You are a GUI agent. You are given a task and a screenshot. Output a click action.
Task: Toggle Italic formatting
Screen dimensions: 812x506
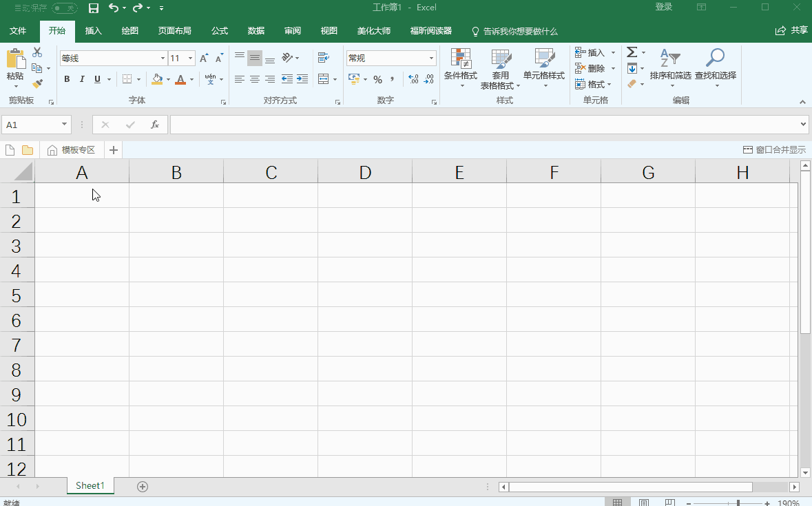[x=82, y=79]
